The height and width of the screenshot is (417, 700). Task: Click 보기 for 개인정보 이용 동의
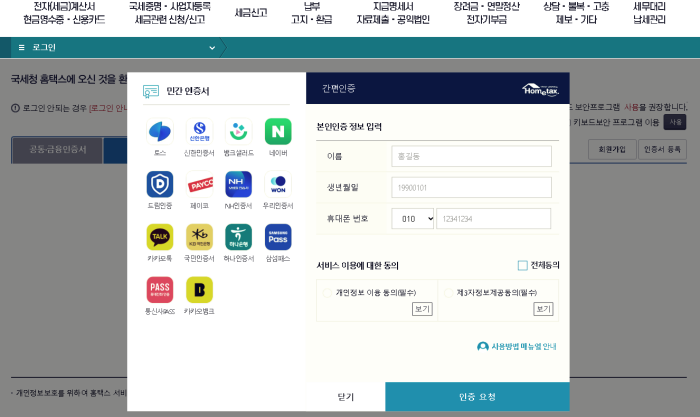[422, 309]
